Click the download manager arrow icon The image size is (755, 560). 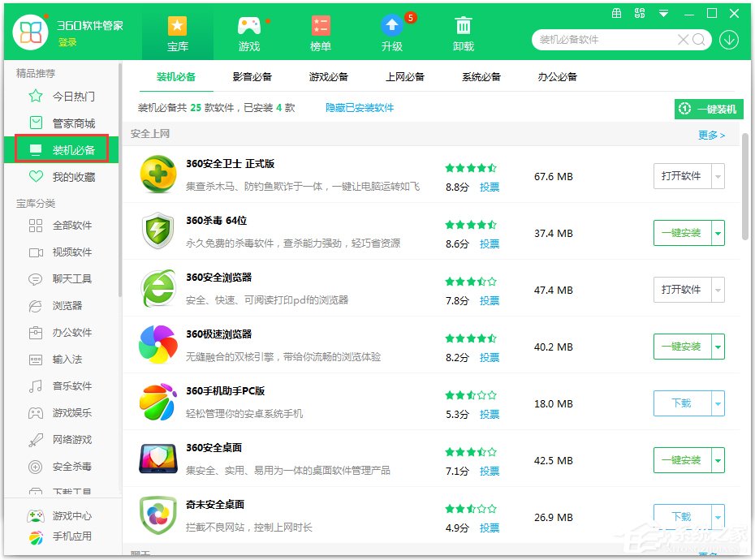(x=729, y=40)
